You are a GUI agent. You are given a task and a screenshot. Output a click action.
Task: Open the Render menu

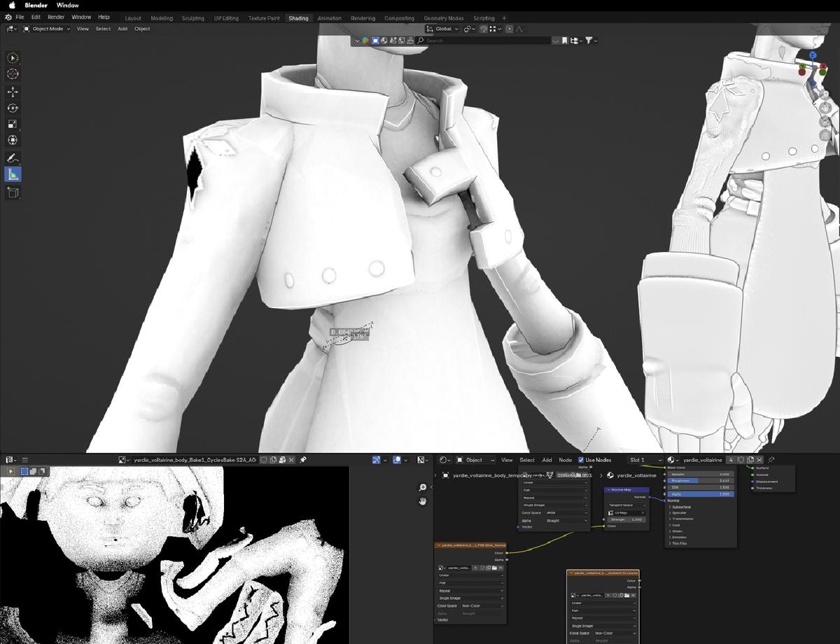click(56, 17)
